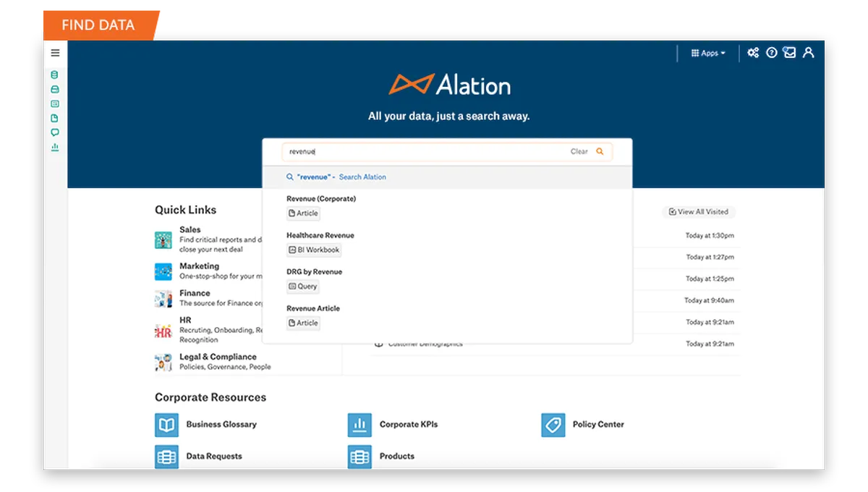Screen dimensions: 868x492
Task: Click the database cylinder sidebar icon
Action: coord(55,75)
